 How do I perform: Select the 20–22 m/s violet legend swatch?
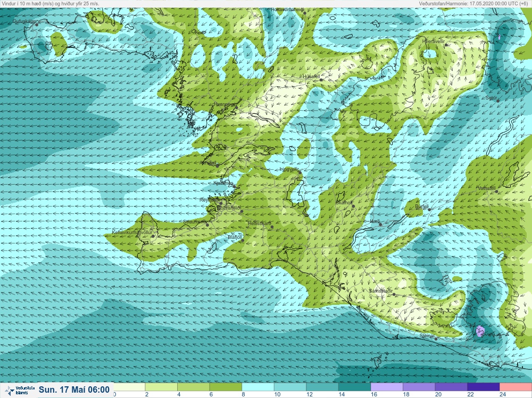pos(451,387)
